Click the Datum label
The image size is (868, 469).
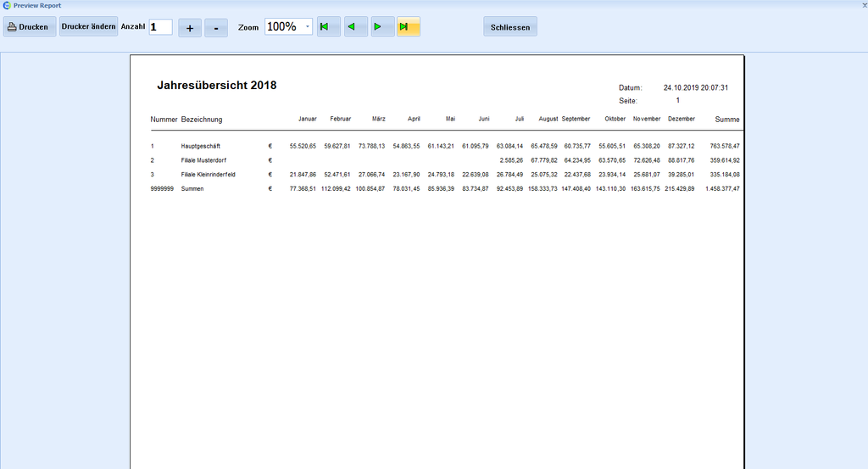630,87
